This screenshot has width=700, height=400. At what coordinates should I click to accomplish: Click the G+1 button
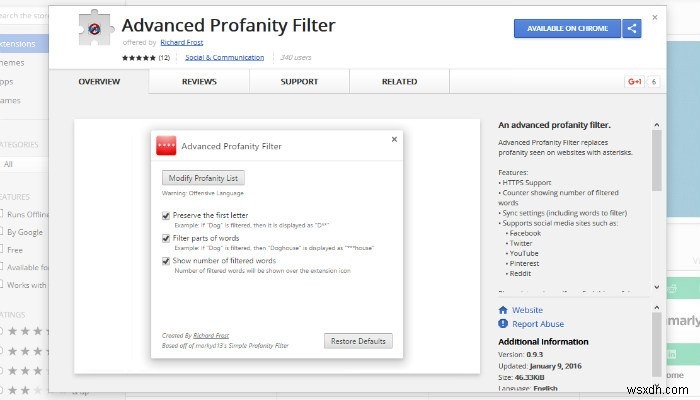[634, 81]
